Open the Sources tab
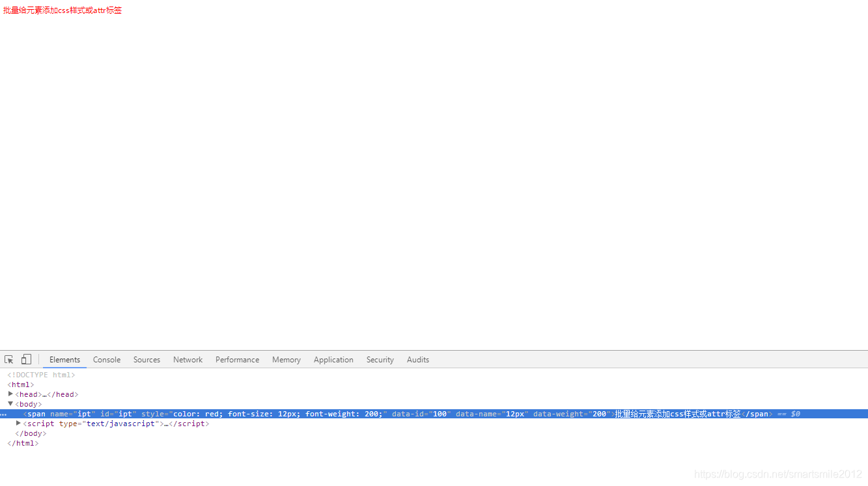Viewport: 868px width, 486px height. click(x=147, y=360)
